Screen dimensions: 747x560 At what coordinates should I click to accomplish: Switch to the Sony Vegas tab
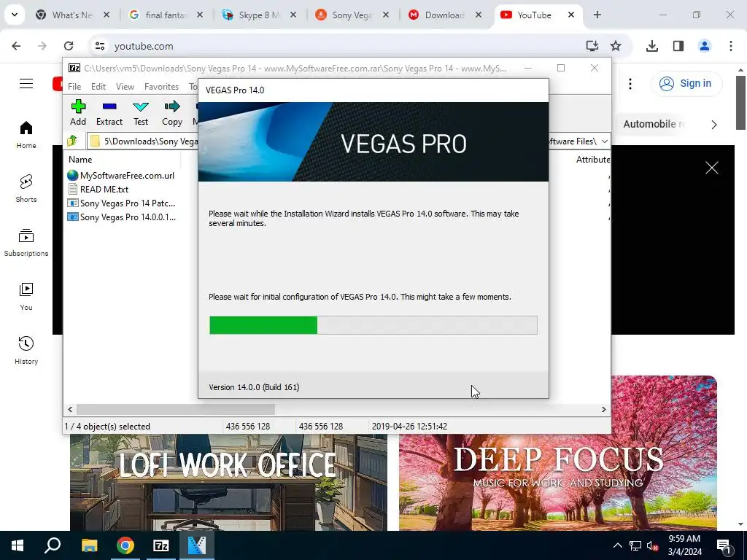[x=352, y=15]
